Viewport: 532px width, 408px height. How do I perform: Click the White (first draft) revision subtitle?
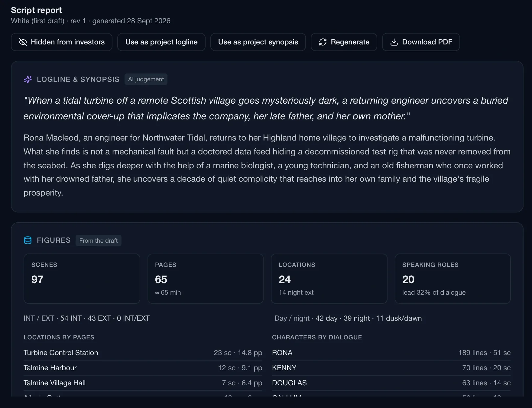click(x=91, y=21)
